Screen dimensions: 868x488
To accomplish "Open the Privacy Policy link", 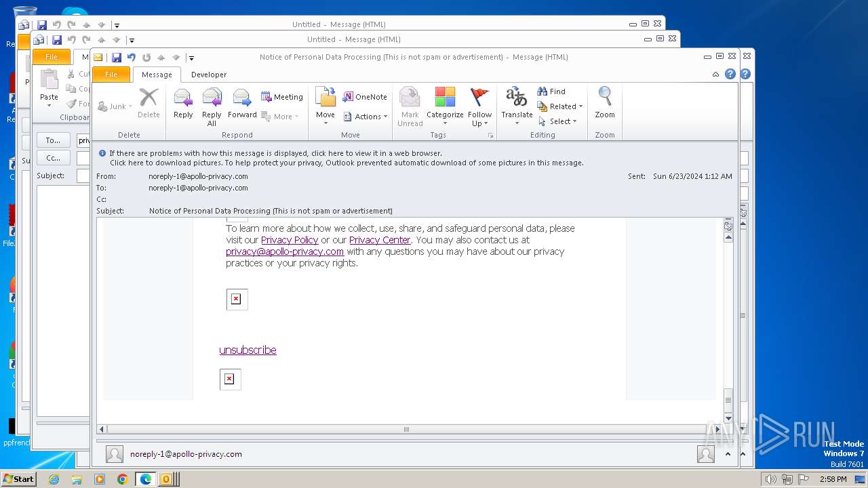I will pyautogui.click(x=290, y=240).
